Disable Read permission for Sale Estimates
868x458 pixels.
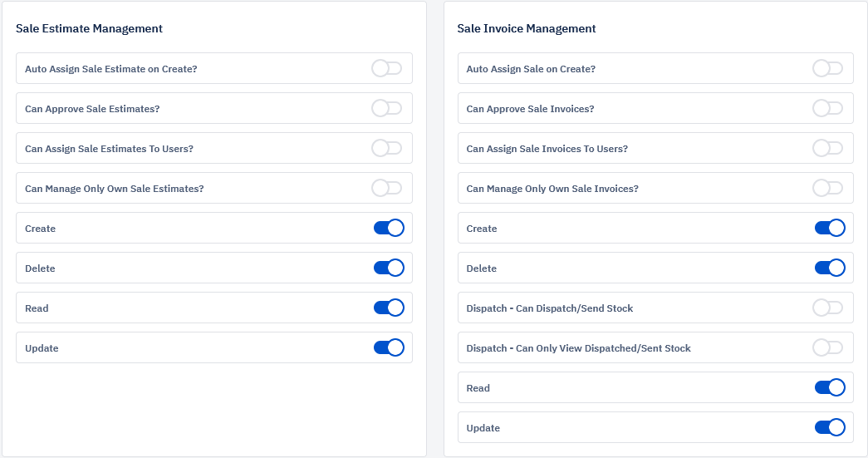point(389,308)
